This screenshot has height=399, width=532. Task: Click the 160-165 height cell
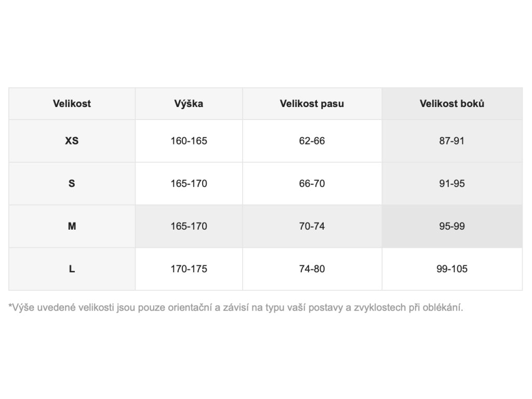(x=189, y=141)
